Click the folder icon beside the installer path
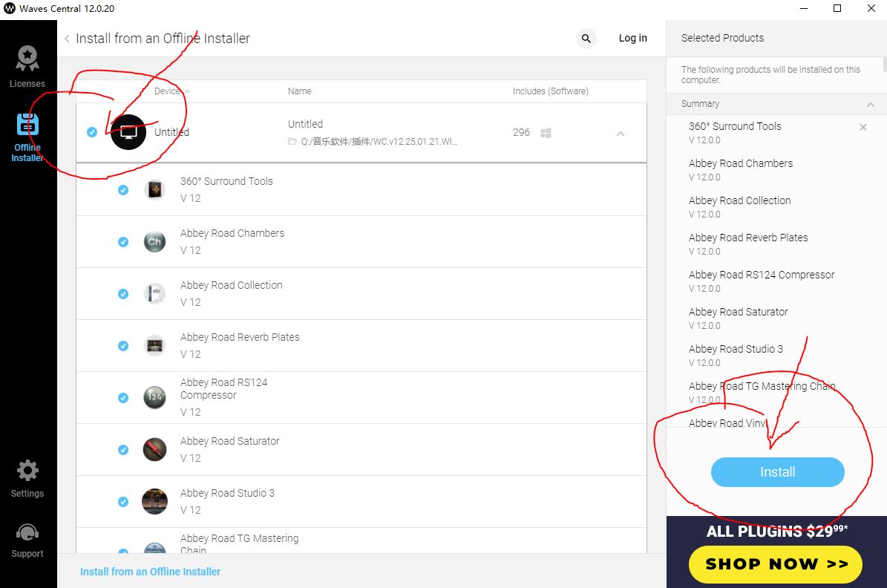 (292, 142)
